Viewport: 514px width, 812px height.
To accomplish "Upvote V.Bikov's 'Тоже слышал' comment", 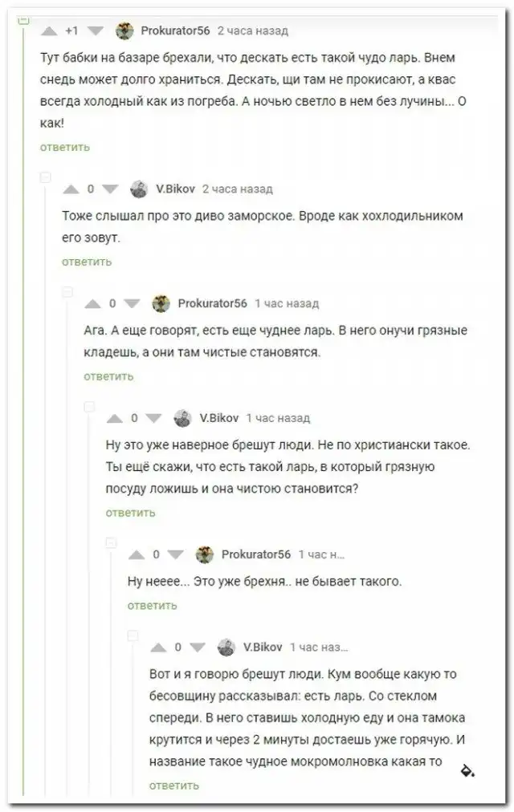I will 71,189.
